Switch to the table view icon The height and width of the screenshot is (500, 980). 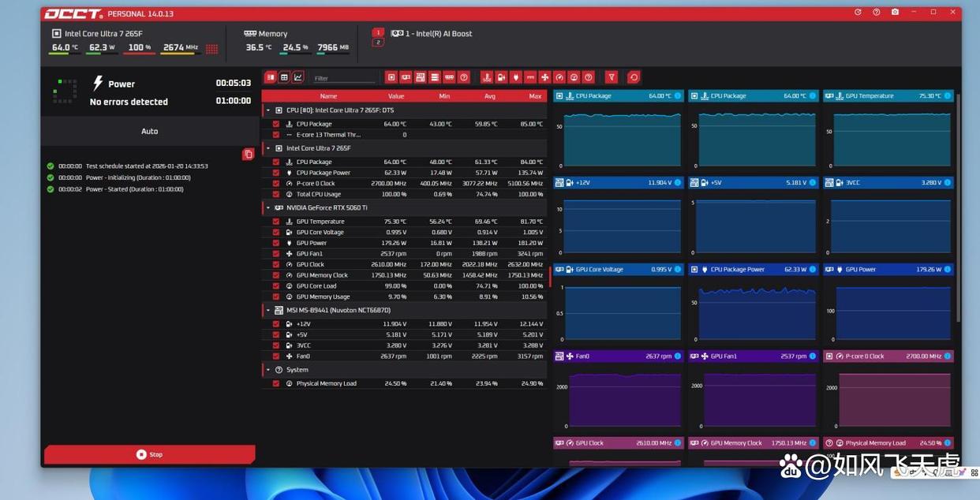pyautogui.click(x=284, y=77)
